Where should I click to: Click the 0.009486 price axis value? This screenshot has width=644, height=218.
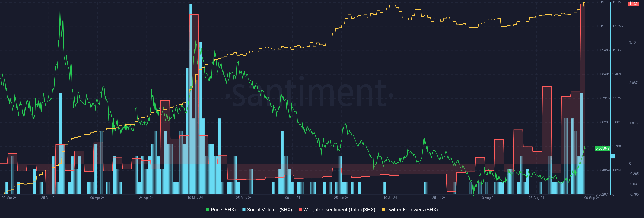pos(603,50)
